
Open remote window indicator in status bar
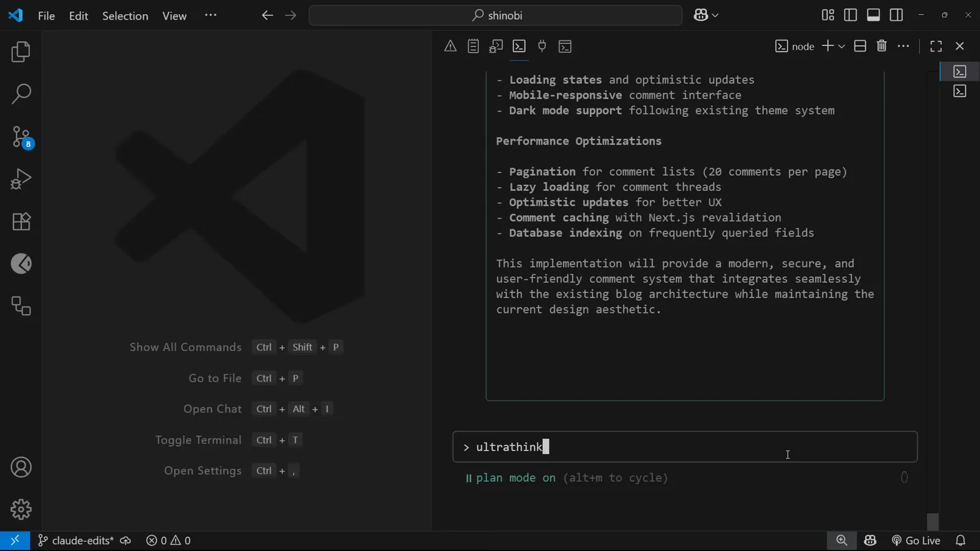click(x=15, y=541)
